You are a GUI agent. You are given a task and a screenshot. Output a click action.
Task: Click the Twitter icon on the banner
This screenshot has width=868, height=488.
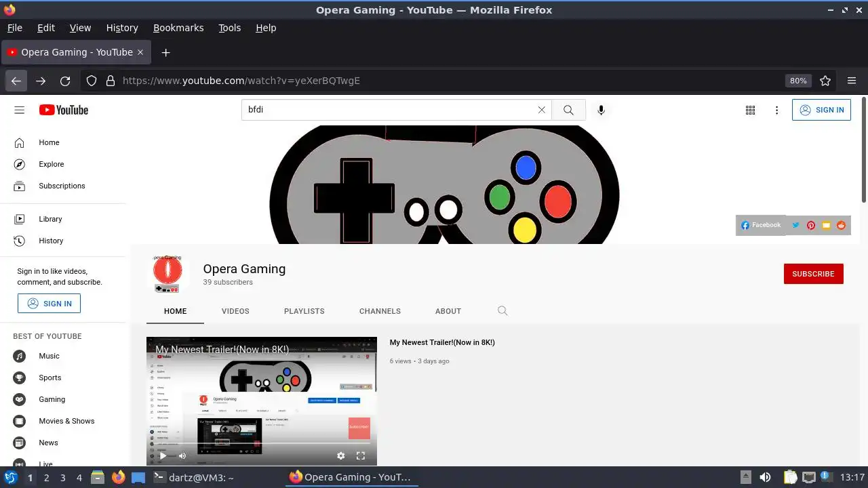click(795, 225)
